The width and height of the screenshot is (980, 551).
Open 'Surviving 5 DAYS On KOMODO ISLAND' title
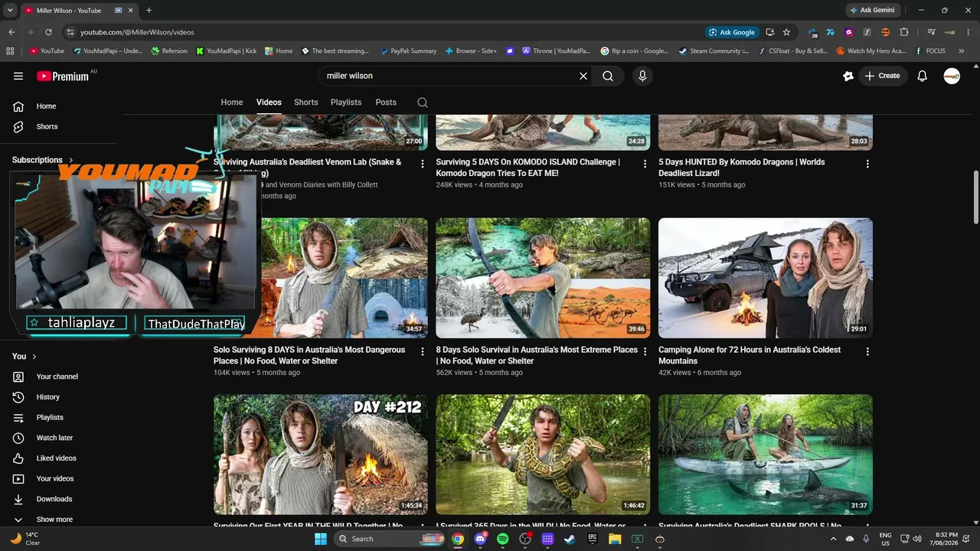[528, 168]
